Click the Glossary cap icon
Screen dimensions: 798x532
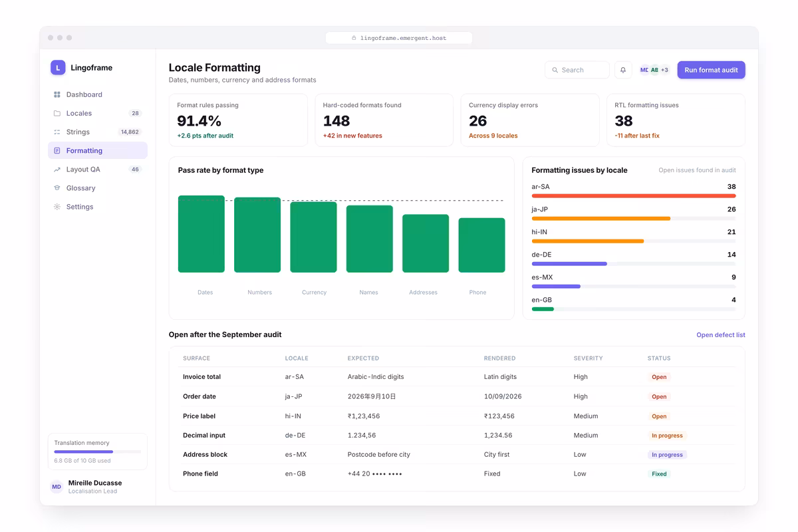click(x=57, y=188)
